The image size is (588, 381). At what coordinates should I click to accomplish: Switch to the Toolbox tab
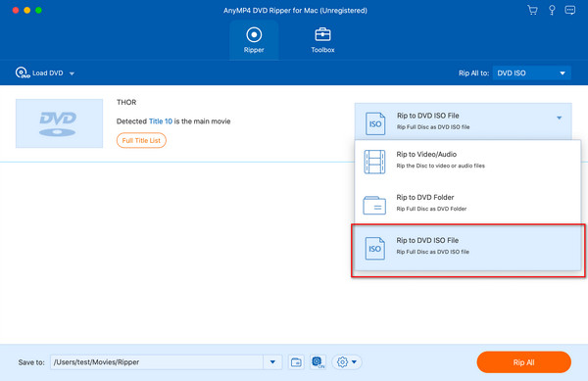(x=322, y=40)
